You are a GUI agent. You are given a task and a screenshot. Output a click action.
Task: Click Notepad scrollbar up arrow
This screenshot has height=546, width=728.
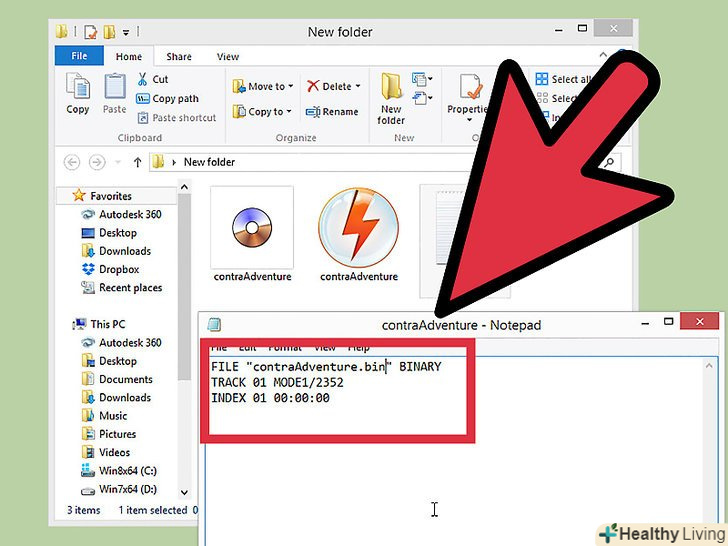pyautogui.click(x=709, y=366)
